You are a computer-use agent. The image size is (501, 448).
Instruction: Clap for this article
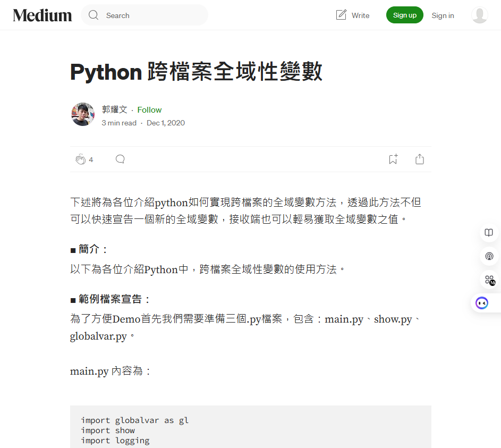81,159
